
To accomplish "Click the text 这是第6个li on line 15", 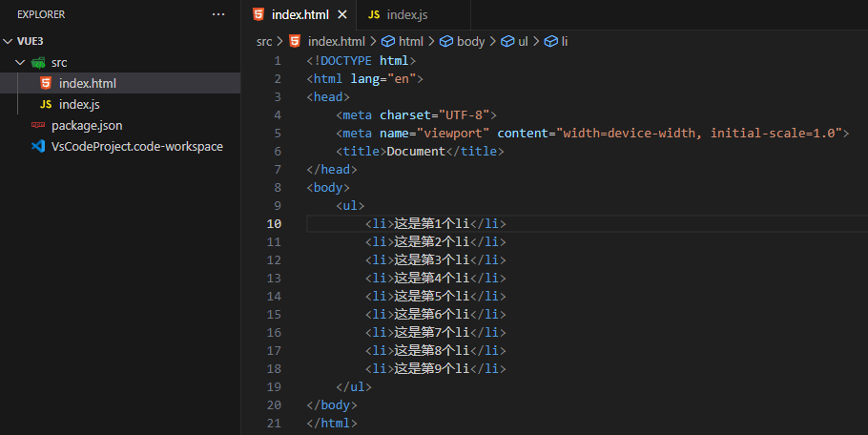I will (x=431, y=315).
